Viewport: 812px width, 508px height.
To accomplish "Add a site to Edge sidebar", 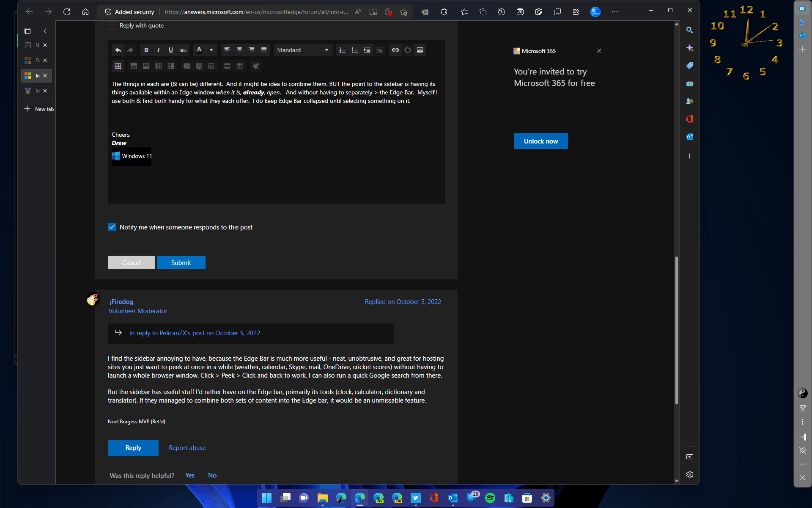I will [x=690, y=156].
